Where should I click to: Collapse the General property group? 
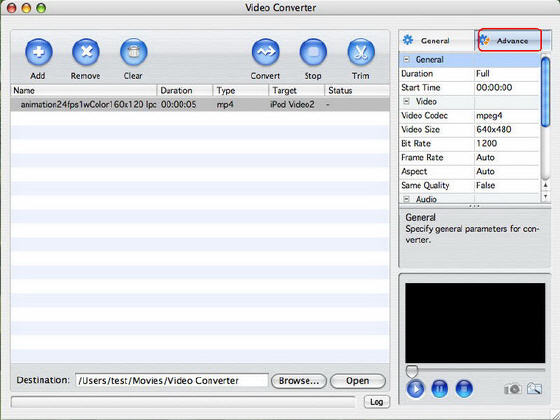(x=406, y=60)
